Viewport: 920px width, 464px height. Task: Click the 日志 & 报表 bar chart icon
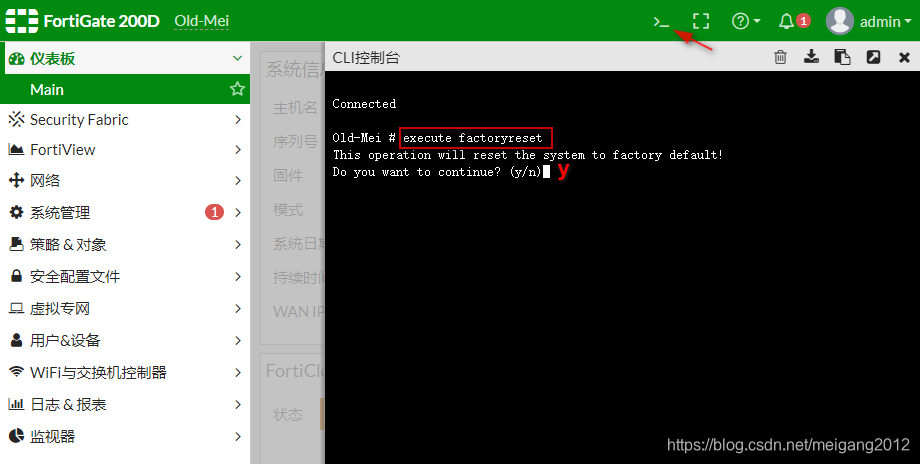click(x=16, y=404)
